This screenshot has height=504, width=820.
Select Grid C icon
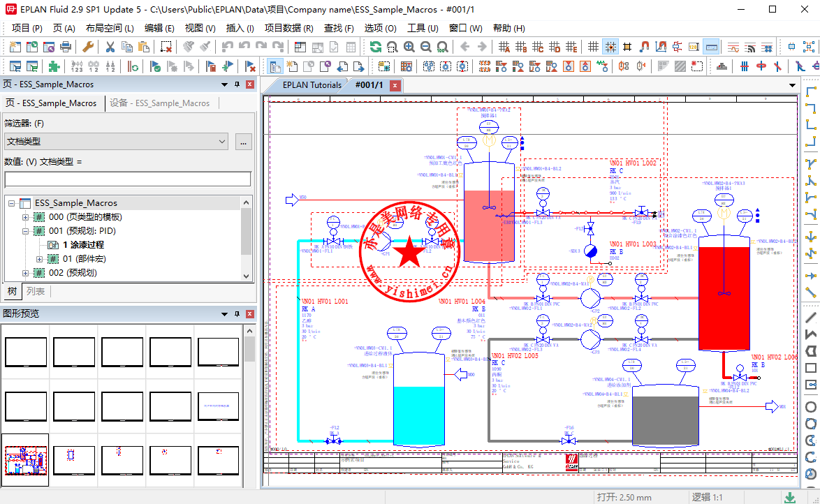(x=538, y=47)
